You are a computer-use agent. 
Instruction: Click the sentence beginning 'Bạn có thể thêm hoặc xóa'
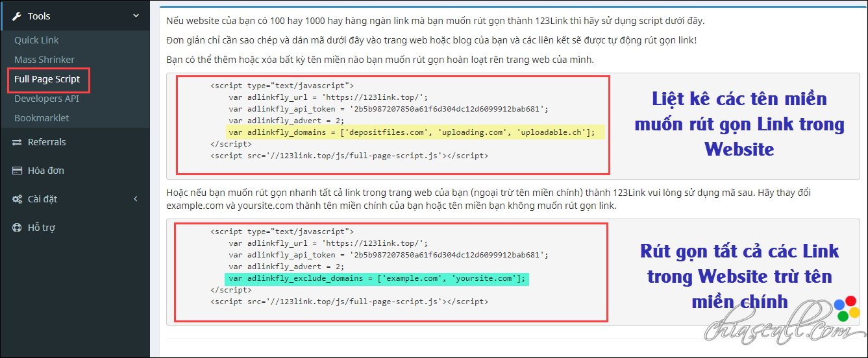click(380, 60)
